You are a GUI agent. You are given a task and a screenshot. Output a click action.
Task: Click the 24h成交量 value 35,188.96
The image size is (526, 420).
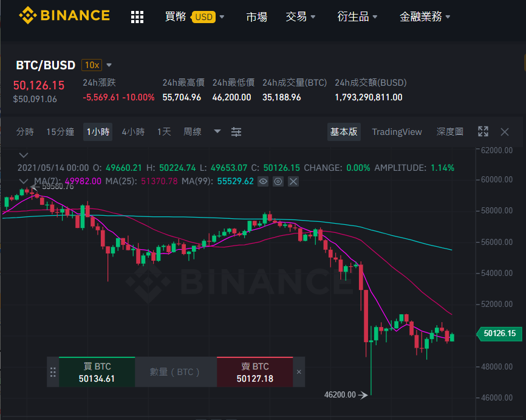pyautogui.click(x=282, y=97)
